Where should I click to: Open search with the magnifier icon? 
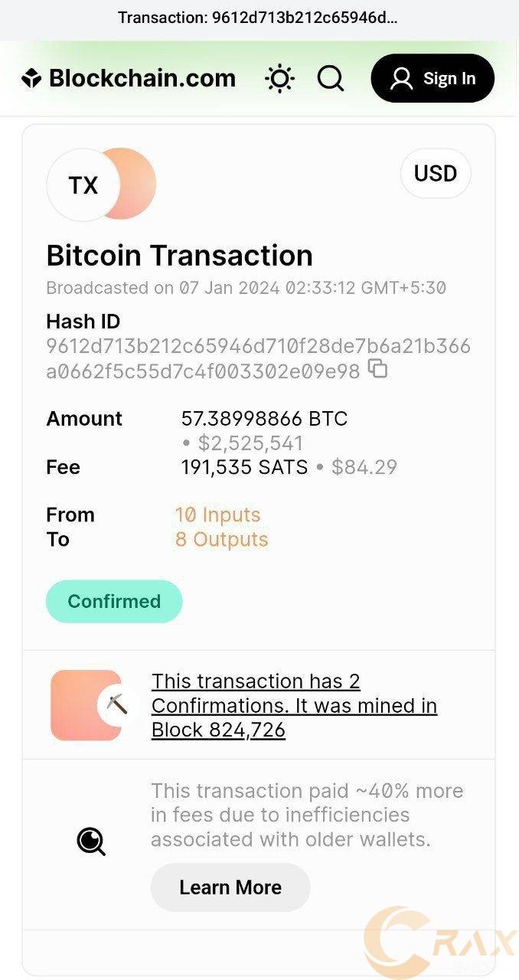coord(330,78)
